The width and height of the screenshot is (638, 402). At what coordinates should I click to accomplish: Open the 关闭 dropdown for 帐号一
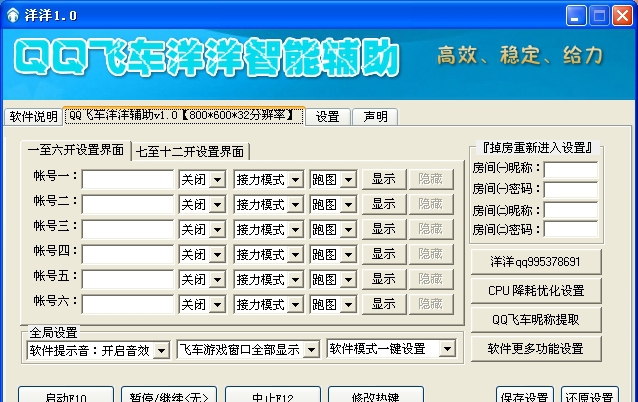[x=202, y=179]
